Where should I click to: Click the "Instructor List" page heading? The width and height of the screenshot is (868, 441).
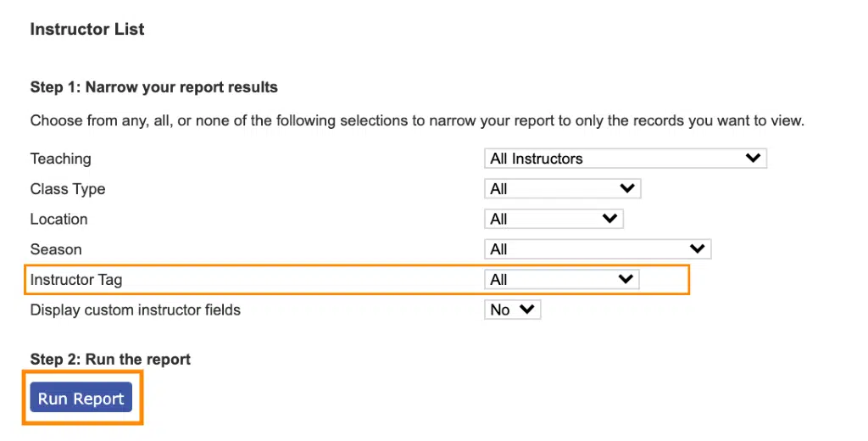[x=87, y=30]
